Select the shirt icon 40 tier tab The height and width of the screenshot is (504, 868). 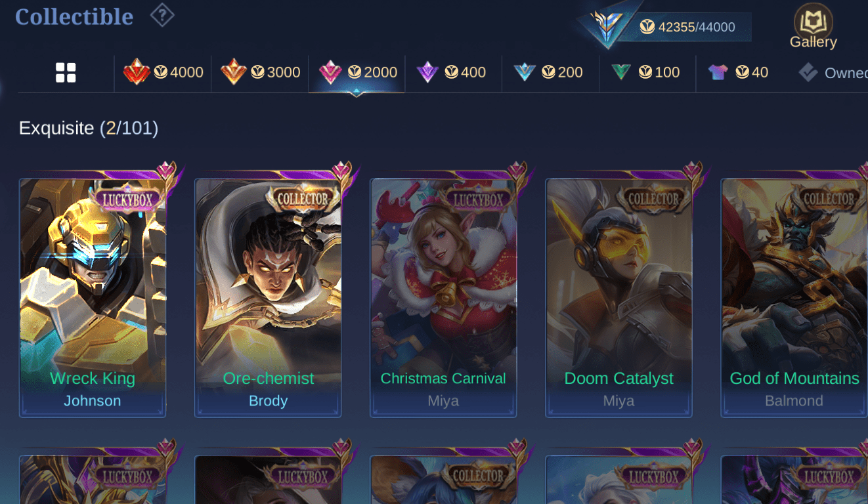pos(739,72)
